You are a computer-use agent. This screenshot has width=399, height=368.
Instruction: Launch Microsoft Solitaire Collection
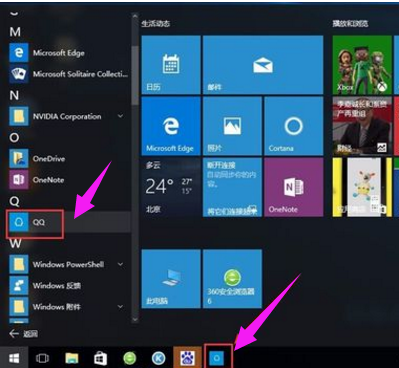[x=68, y=74]
